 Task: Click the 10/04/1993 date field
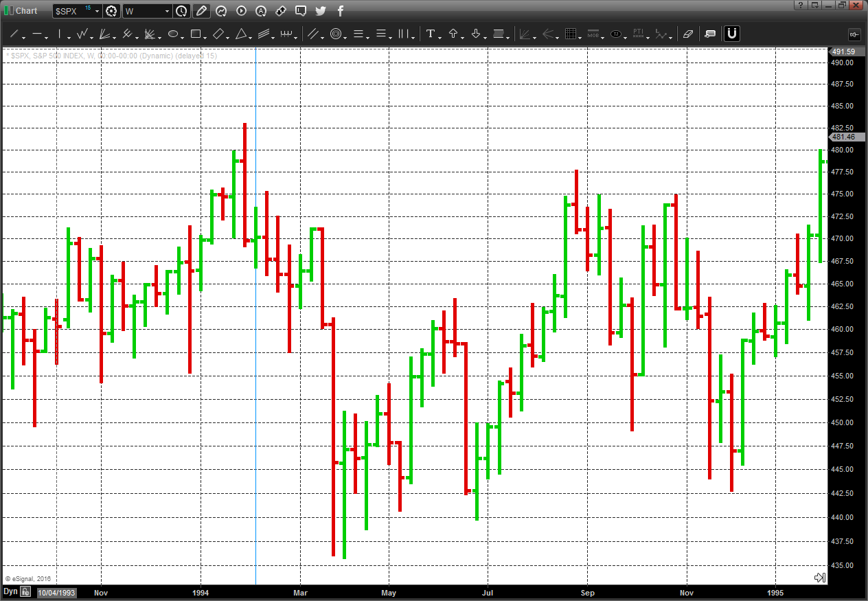click(x=57, y=591)
